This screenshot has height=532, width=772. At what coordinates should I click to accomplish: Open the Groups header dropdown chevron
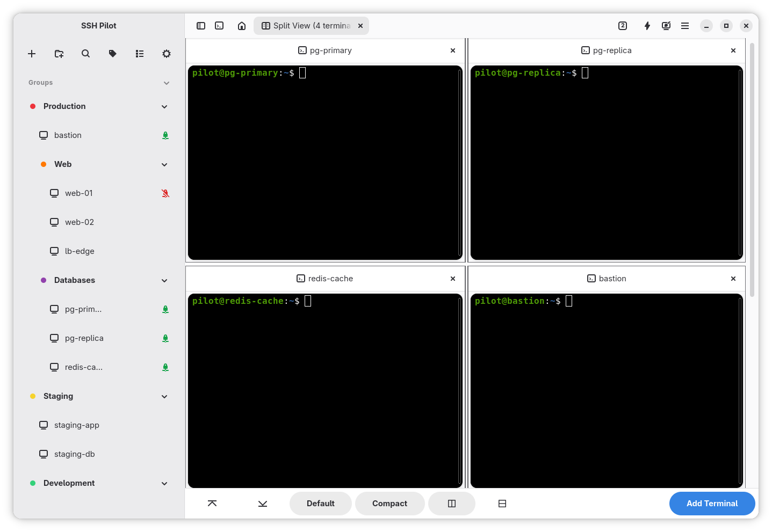pyautogui.click(x=167, y=83)
